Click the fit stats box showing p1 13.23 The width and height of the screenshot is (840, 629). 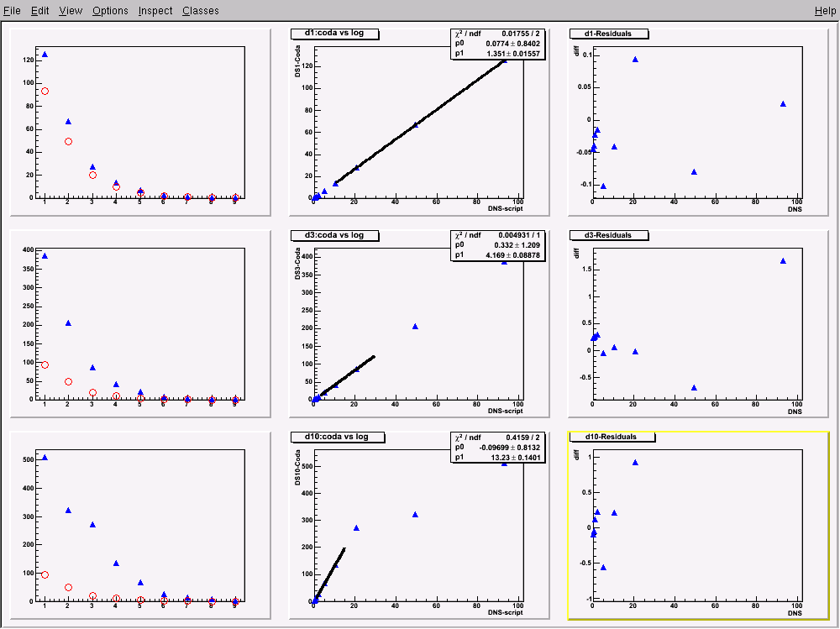(497, 448)
